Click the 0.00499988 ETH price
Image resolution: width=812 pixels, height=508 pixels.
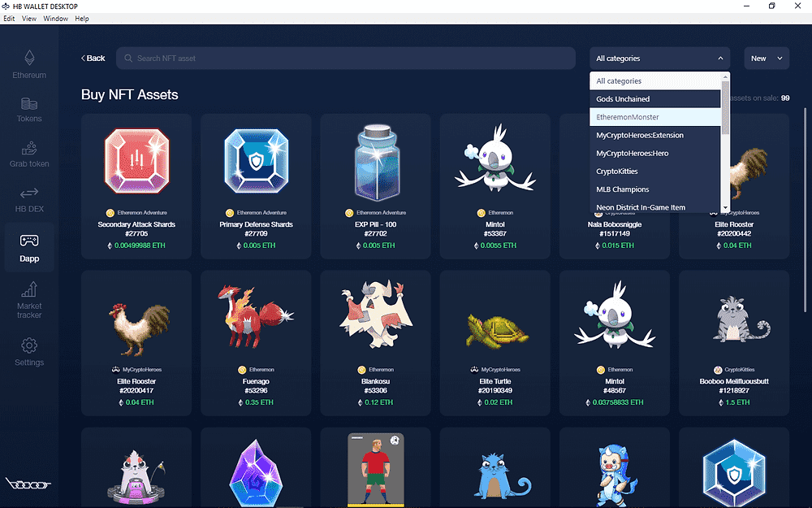(x=140, y=245)
